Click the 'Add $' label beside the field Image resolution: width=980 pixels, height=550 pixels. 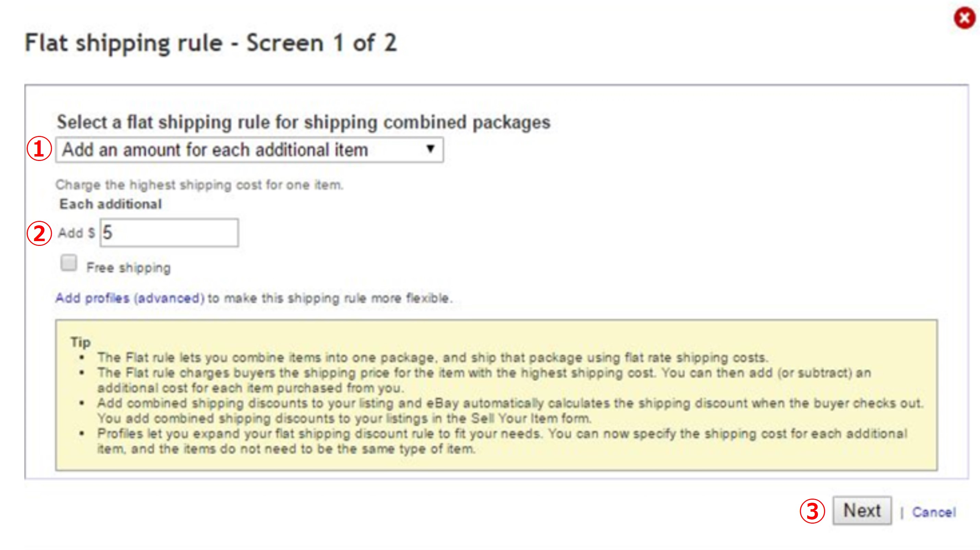tap(76, 233)
